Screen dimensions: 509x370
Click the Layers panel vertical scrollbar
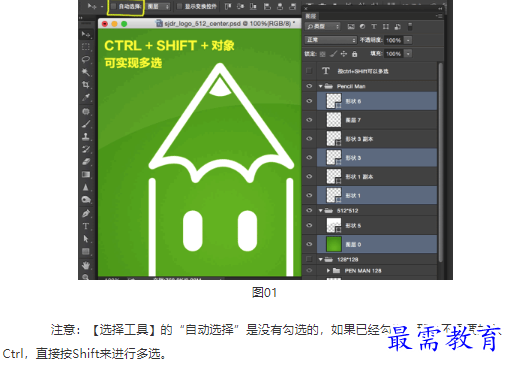pyautogui.click(x=441, y=162)
